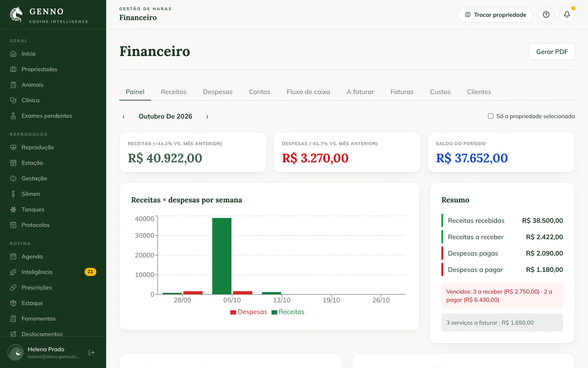Click the Exames pendentes flask icon

(13, 116)
